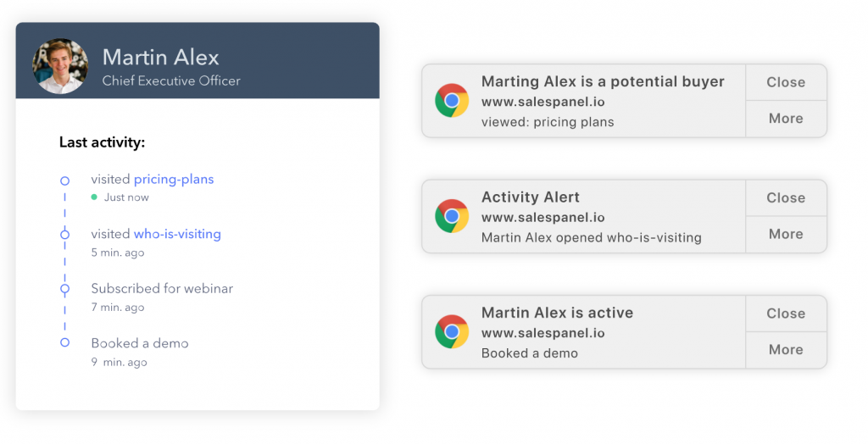
Task: Open the pricing-plans link
Action: [x=174, y=179]
